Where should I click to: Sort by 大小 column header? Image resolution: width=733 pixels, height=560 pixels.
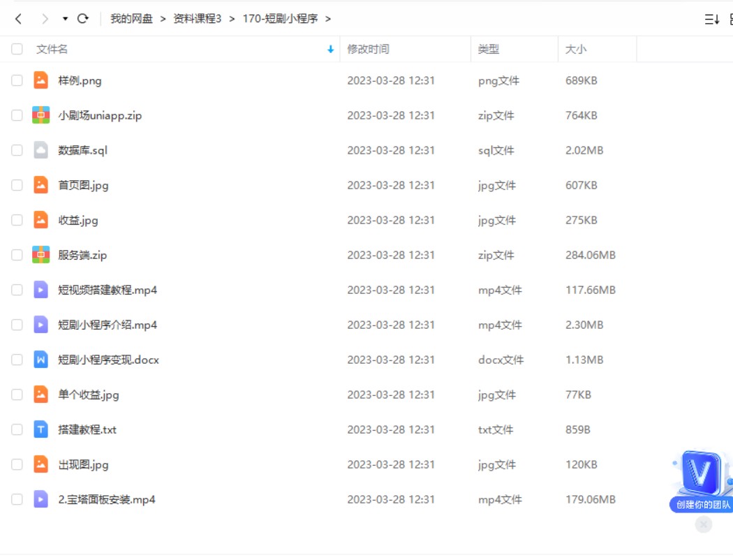pos(576,49)
